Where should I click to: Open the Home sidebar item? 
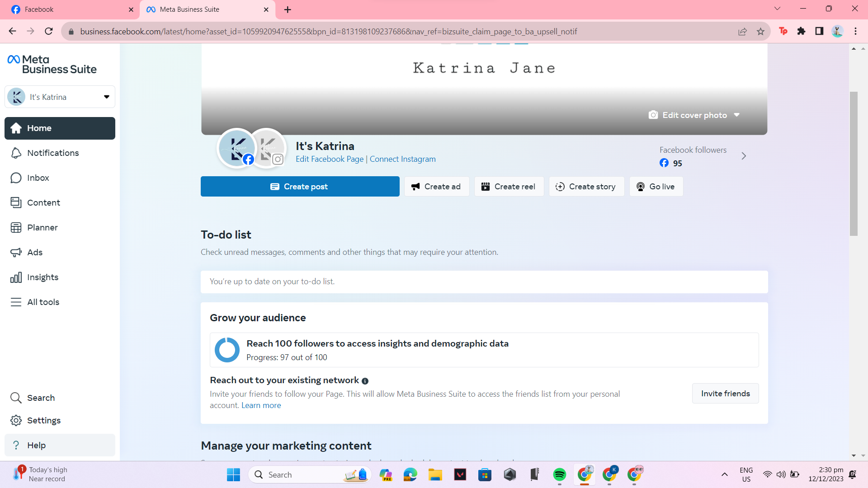coord(60,128)
